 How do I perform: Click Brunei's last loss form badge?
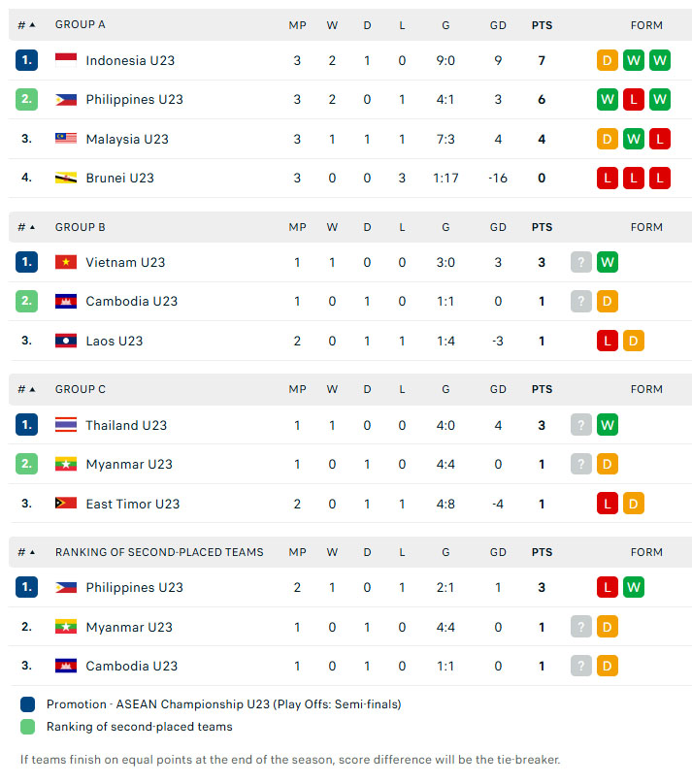[x=660, y=178]
